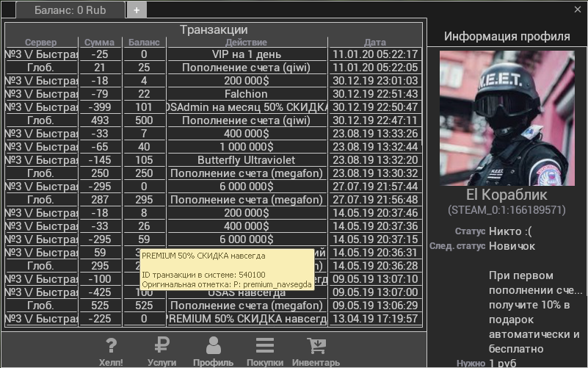Close the window with the X button
The width and height of the screenshot is (588, 368).
[x=578, y=10]
